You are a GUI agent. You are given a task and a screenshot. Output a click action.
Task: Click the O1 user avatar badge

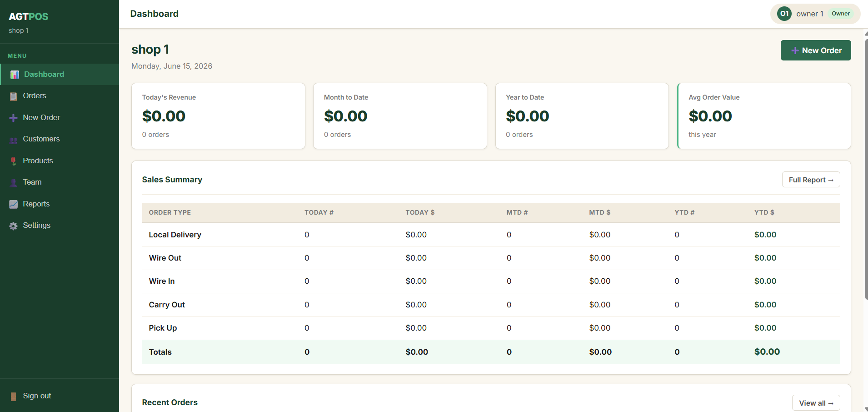(x=784, y=14)
